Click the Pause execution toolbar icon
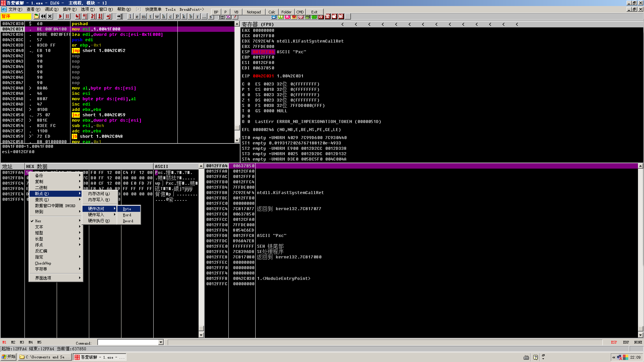The width and height of the screenshot is (644, 362). (67, 16)
